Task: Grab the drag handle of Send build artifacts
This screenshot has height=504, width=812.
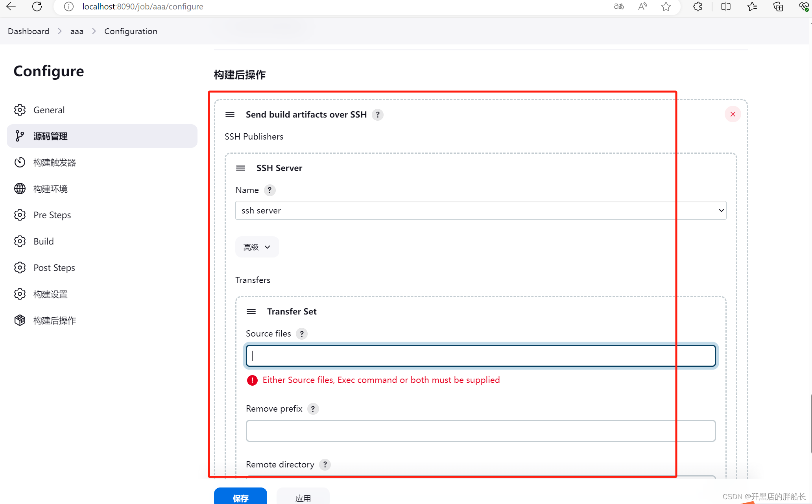Action: [x=230, y=114]
